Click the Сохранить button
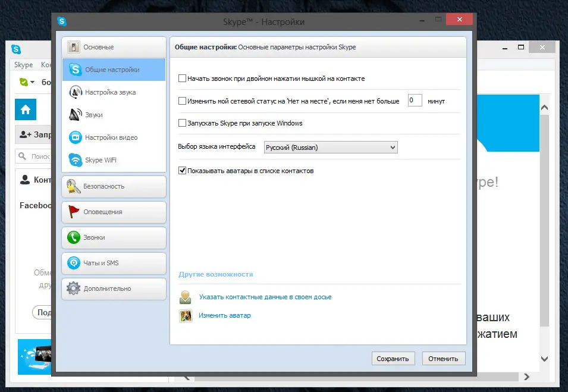This screenshot has width=568, height=392. tap(393, 359)
